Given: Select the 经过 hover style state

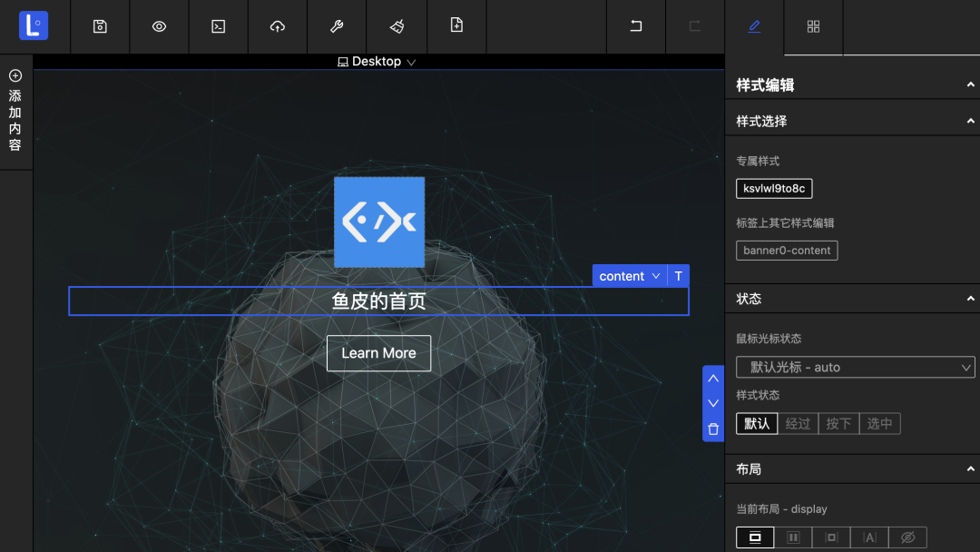Looking at the screenshot, I should pyautogui.click(x=798, y=424).
